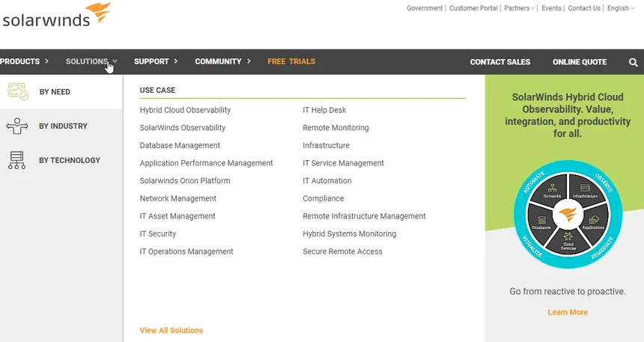Open the Customer Portal link
Screen dimensions: 644x342
click(473, 8)
